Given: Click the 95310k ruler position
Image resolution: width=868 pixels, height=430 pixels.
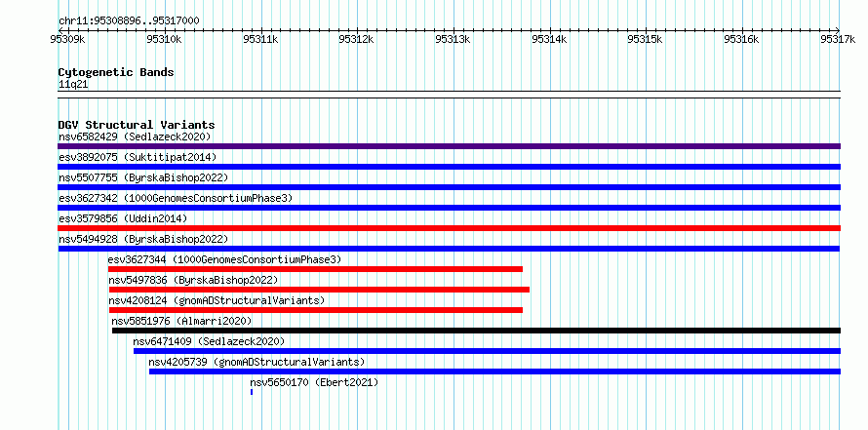Looking at the screenshot, I should [x=163, y=39].
